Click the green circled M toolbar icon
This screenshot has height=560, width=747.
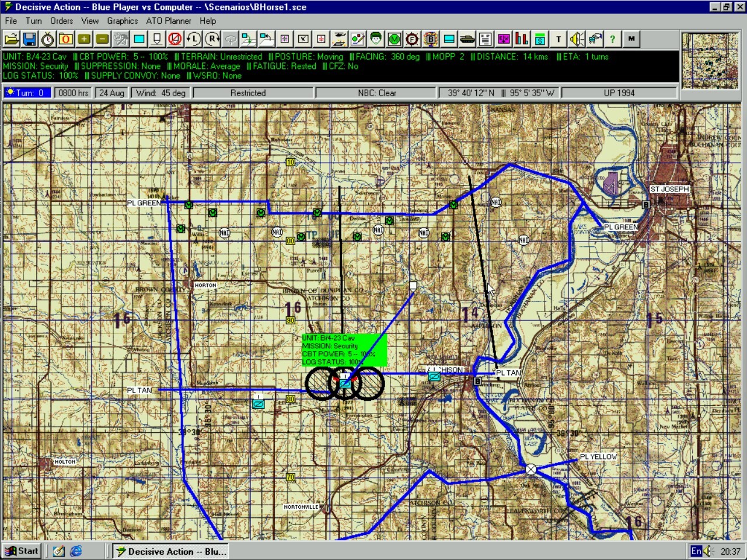(x=394, y=39)
